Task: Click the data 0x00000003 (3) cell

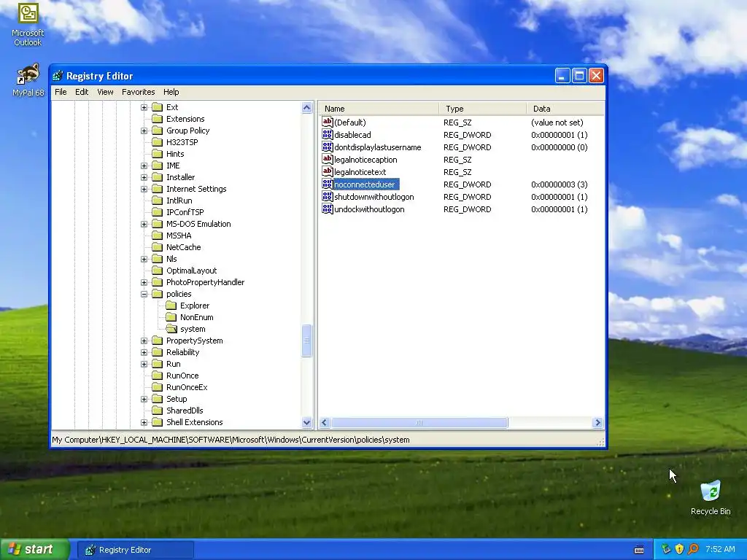Action: coord(560,184)
